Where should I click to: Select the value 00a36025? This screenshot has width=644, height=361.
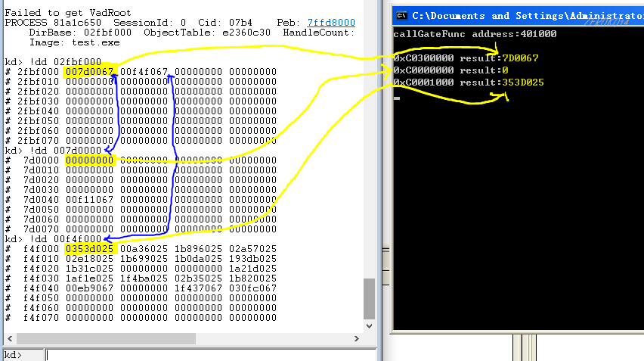click(144, 249)
